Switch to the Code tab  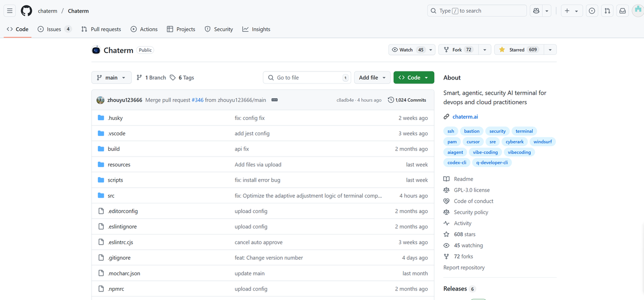pos(18,29)
